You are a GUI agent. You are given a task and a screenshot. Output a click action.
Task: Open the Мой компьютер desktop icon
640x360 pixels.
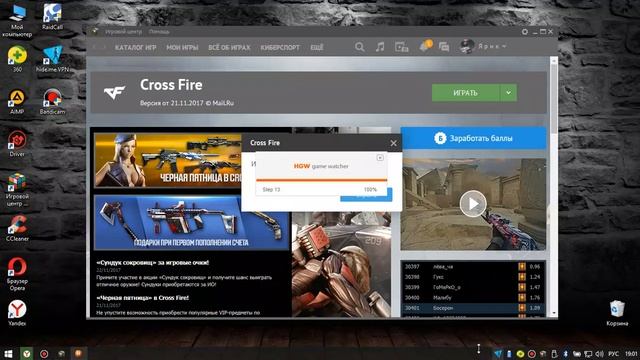point(17,21)
